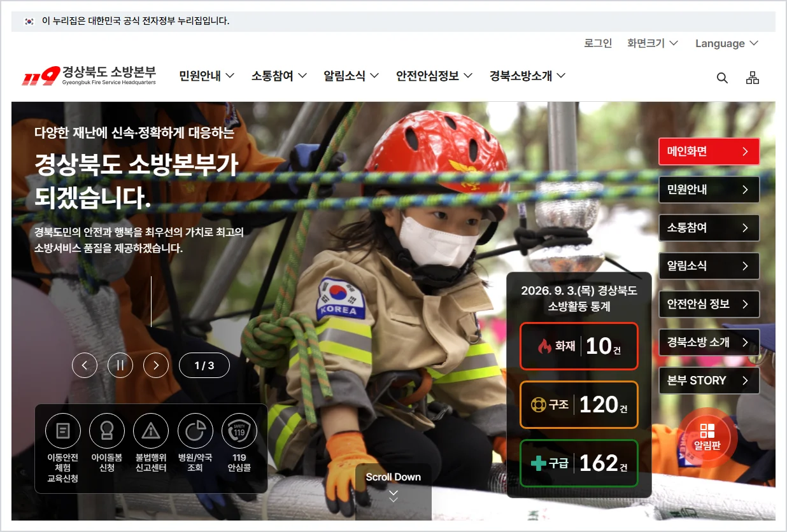Open the sitemap icon in header
Viewport: 787px width, 532px height.
tap(753, 78)
